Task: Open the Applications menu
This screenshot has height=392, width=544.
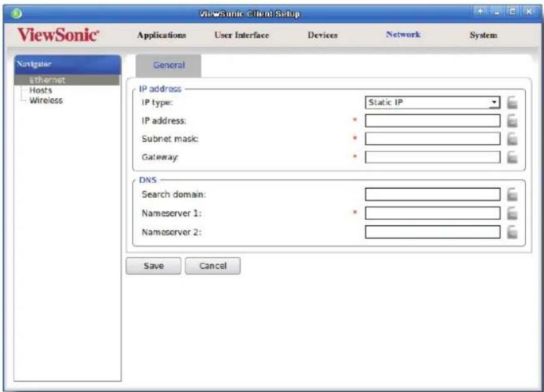Action: (x=161, y=35)
